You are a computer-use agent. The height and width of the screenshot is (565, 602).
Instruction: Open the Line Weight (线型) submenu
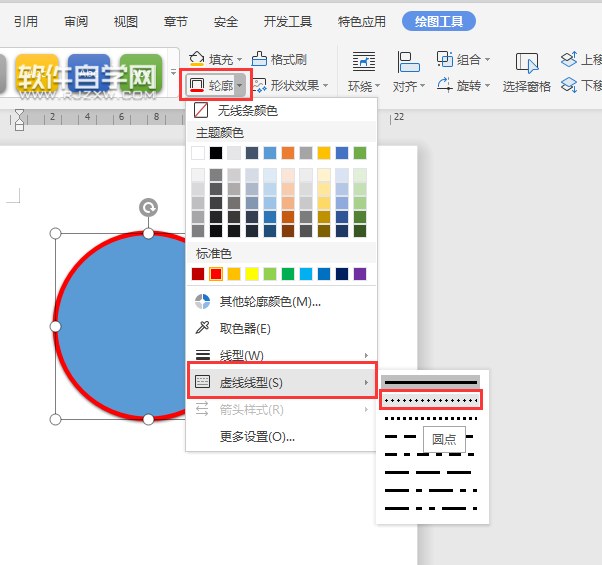281,355
